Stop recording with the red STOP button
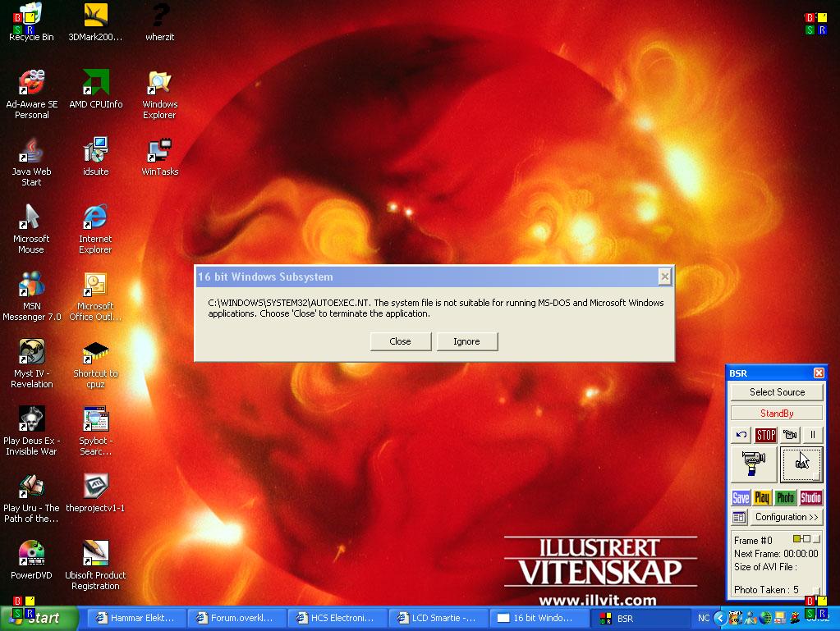 pos(765,435)
